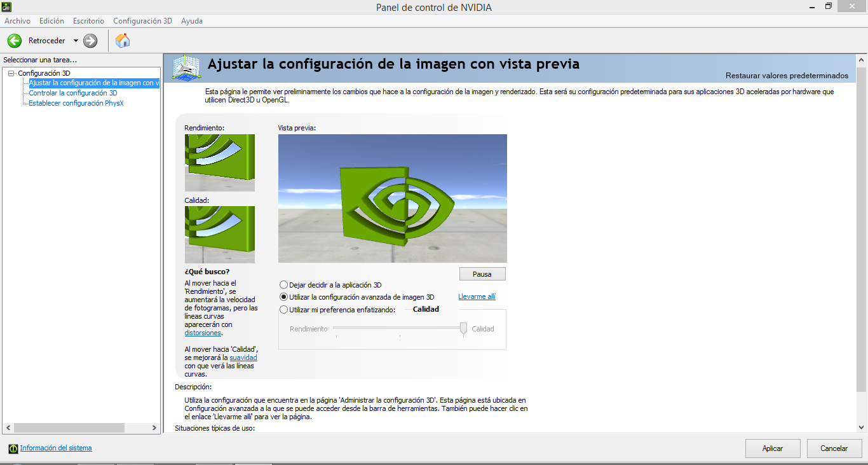
Task: Click the '¿Qué busco?' heading text
Action: click(x=207, y=272)
